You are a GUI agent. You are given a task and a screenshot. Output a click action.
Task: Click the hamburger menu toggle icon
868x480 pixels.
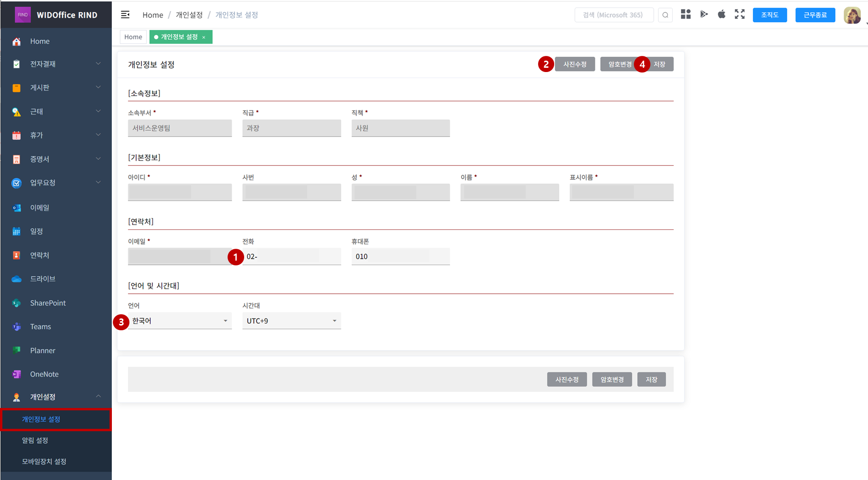click(x=125, y=15)
